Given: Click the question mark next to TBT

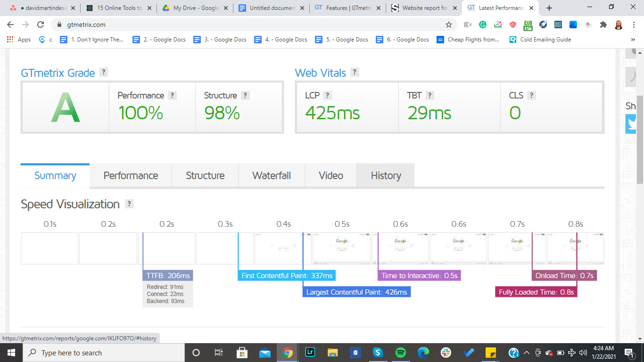Looking at the screenshot, I should pyautogui.click(x=429, y=95).
